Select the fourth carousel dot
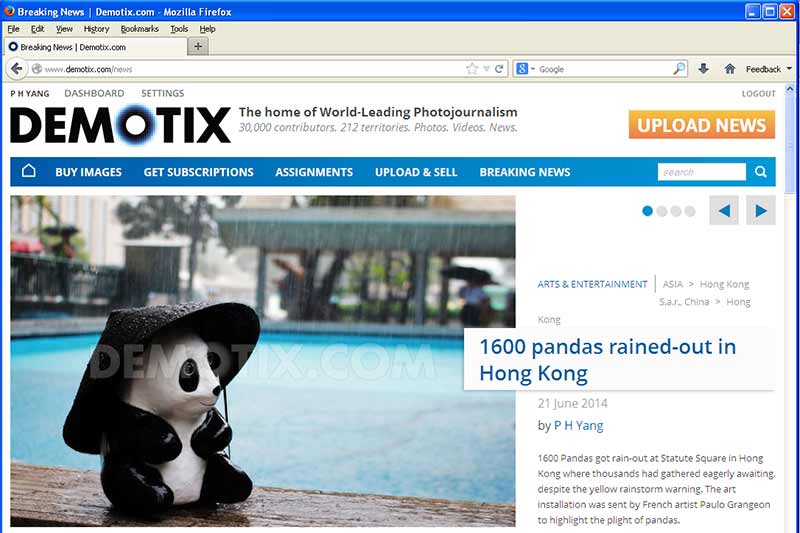The image size is (800, 533). tap(690, 211)
